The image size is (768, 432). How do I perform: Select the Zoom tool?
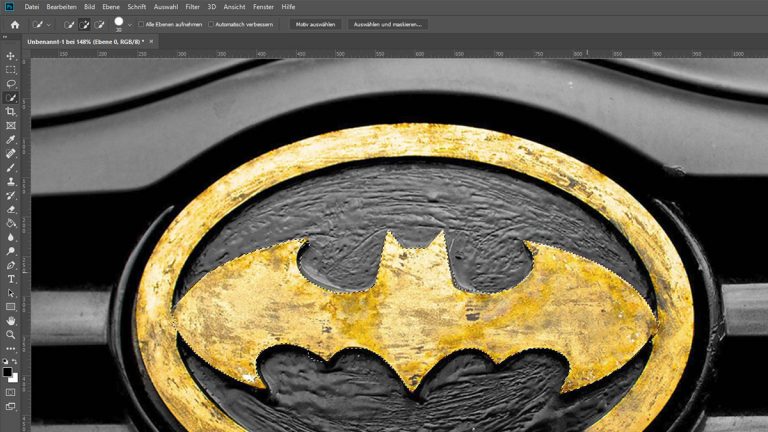pos(11,334)
